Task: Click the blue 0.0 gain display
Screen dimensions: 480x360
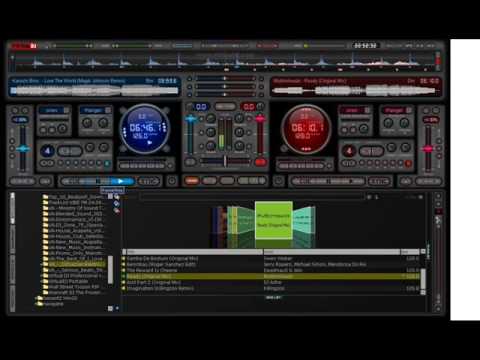Action: (201, 107)
